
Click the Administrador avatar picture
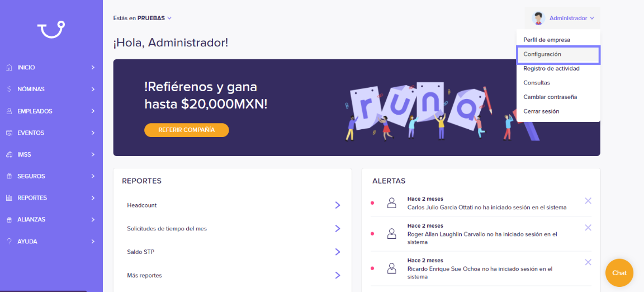(x=538, y=18)
